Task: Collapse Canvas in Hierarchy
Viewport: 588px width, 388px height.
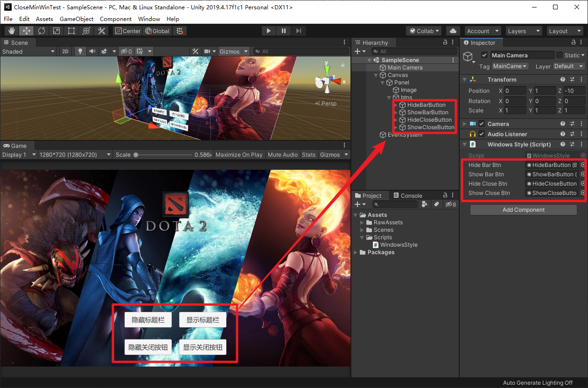Action: 376,75
